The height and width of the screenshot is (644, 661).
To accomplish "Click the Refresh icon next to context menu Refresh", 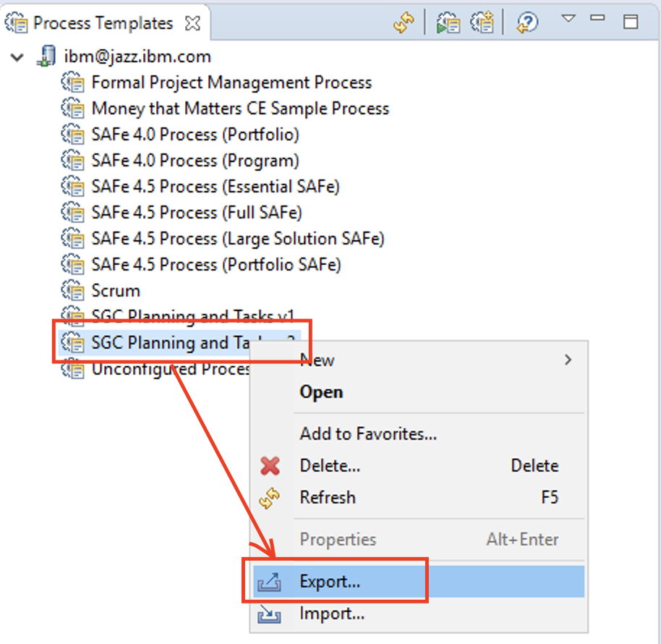I will pos(269,497).
